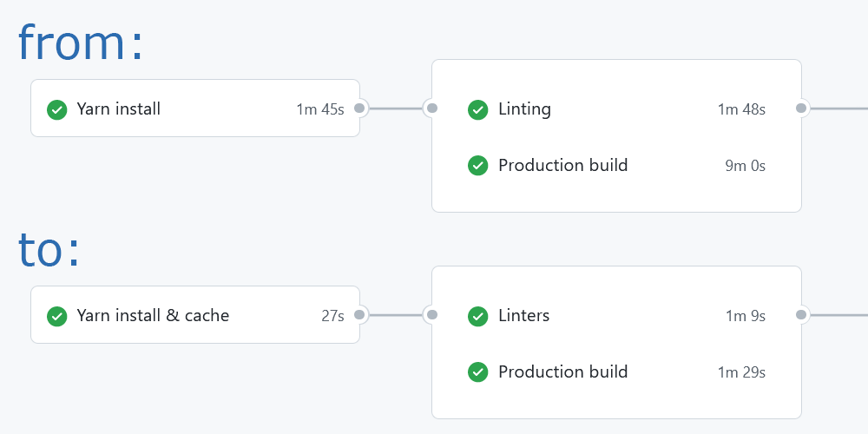Click the success check icon next to Linters

pyautogui.click(x=477, y=316)
